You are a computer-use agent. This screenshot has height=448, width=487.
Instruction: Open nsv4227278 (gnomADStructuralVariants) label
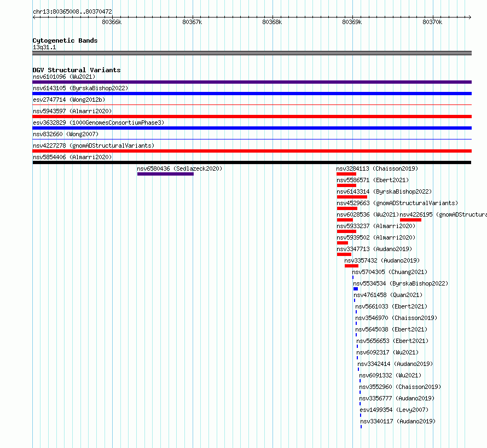(94, 146)
